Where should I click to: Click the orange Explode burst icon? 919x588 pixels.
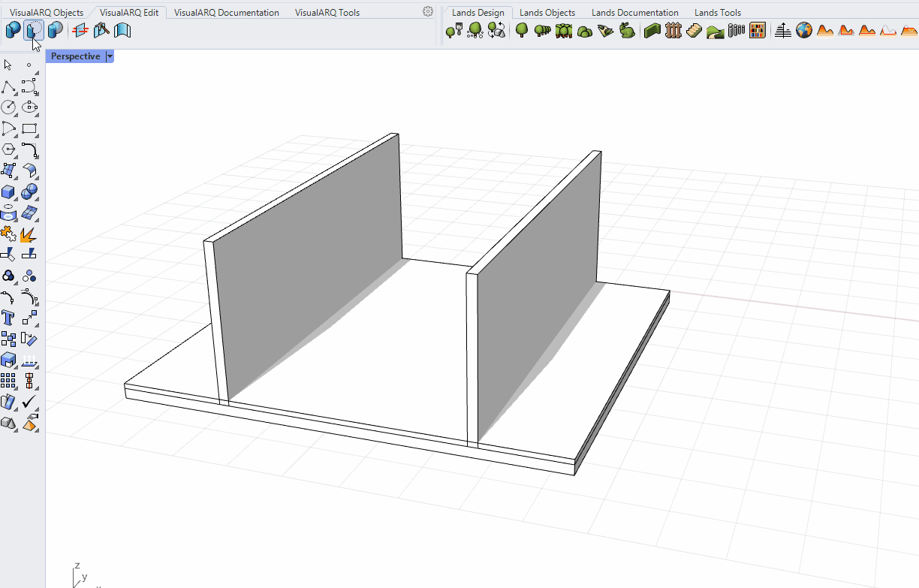29,234
